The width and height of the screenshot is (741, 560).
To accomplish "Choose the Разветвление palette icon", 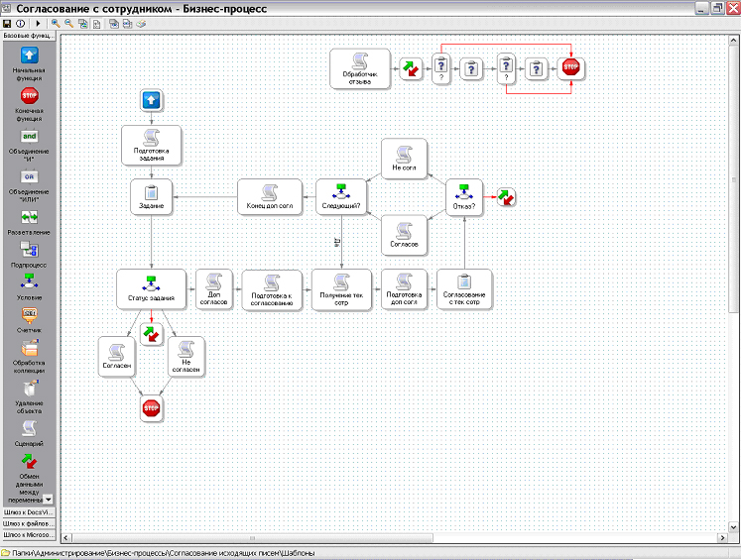I will pos(29,215).
